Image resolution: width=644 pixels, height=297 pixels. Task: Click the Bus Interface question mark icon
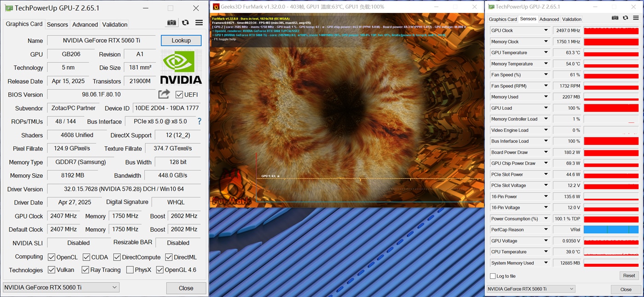pos(199,121)
